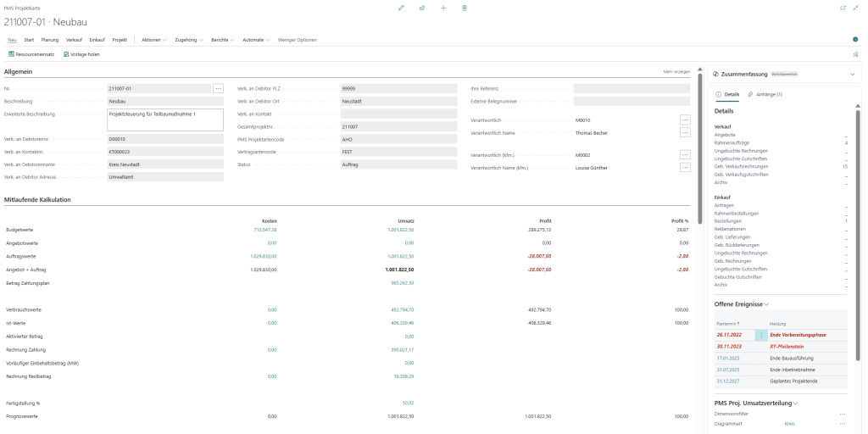The height and width of the screenshot is (434, 868).
Task: Open the Berichte dropdown menu
Action: coord(223,40)
